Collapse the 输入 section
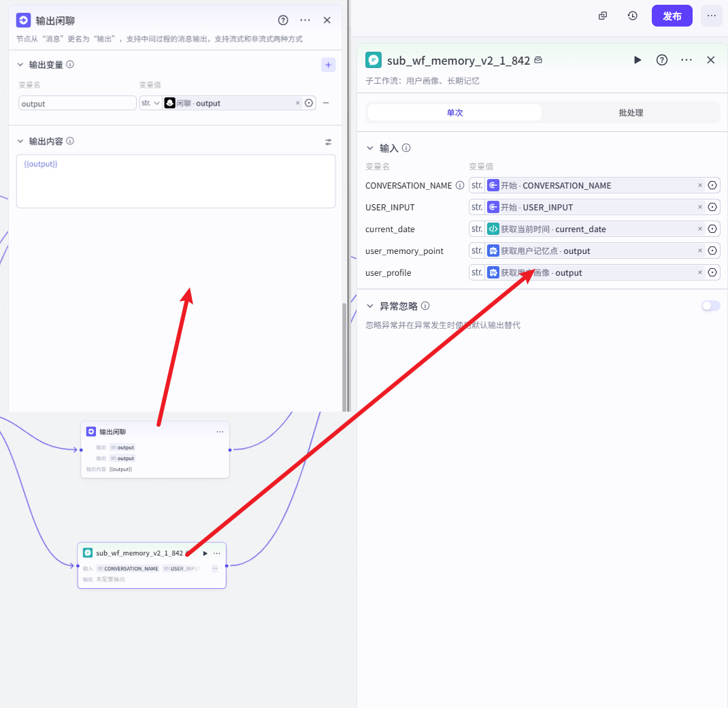Viewport: 728px width, 708px height. pyautogui.click(x=370, y=148)
